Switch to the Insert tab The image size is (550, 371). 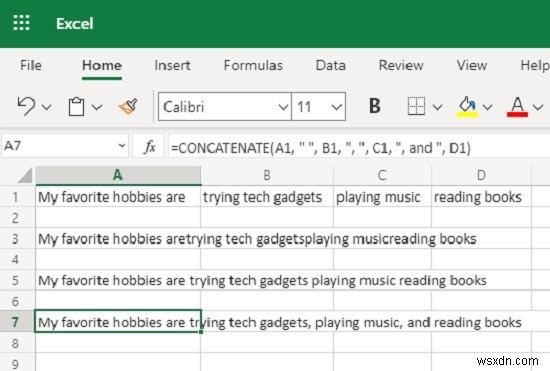172,65
